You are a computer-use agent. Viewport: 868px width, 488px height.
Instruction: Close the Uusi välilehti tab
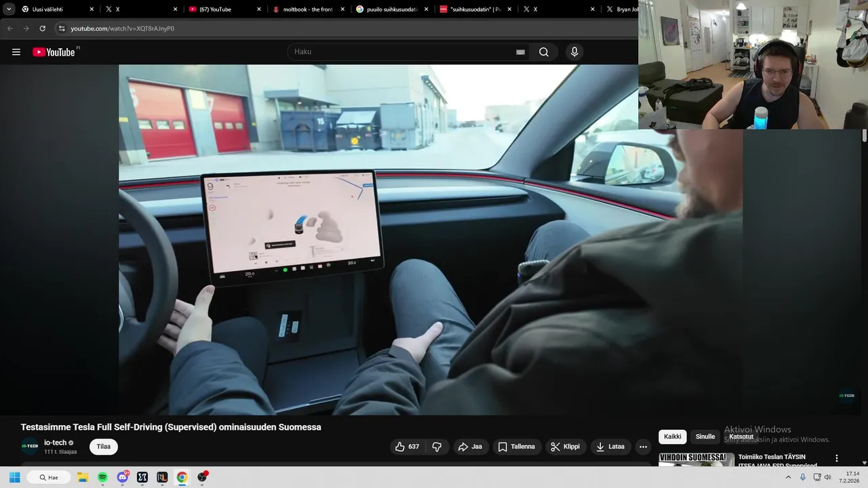pyautogui.click(x=92, y=9)
